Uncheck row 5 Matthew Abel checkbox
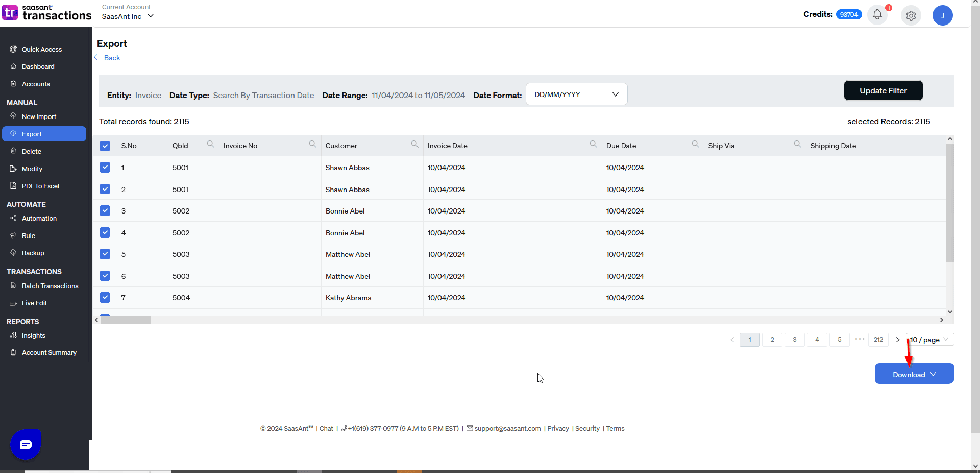This screenshot has height=473, width=980. (105, 254)
